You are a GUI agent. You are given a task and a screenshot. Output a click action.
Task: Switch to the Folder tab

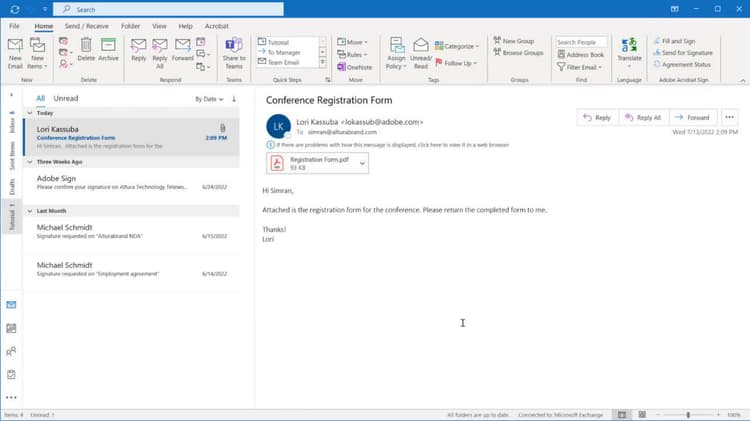(x=130, y=26)
